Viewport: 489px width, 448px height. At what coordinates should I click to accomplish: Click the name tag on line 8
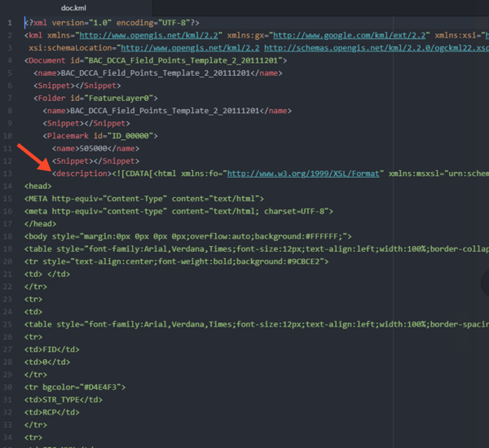pos(167,111)
